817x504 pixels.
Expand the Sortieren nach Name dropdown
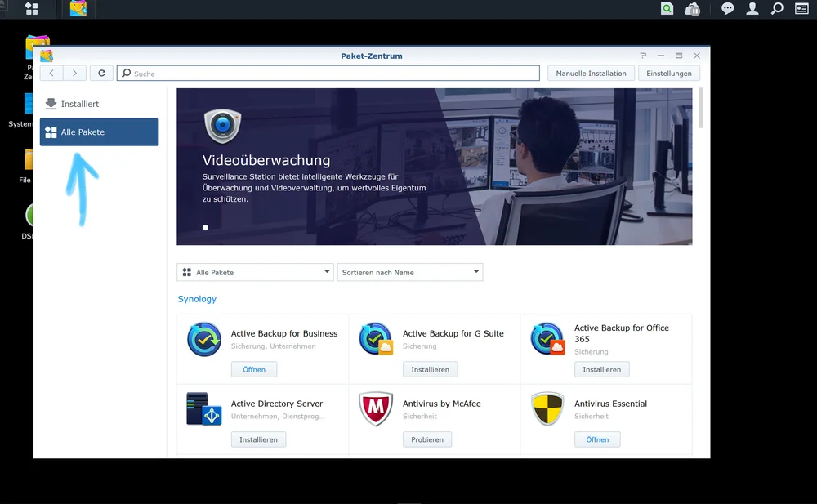410,272
